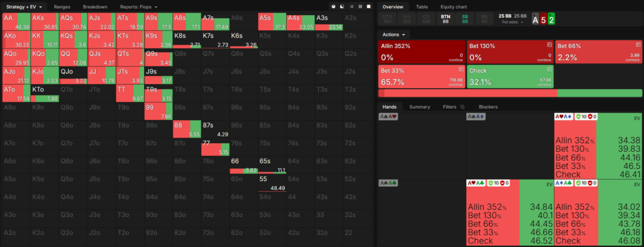Click the red 5 board card
The width and height of the screenshot is (644, 247).
pyautogui.click(x=543, y=18)
